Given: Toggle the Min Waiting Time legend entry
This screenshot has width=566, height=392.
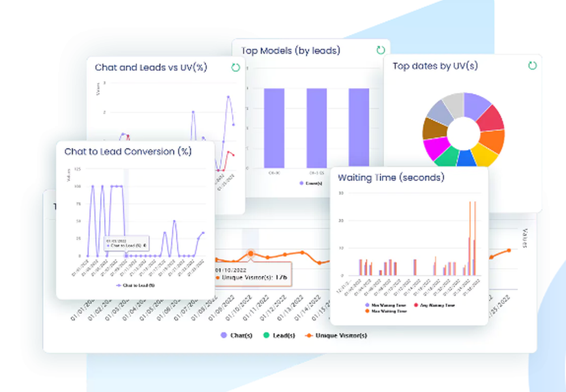Looking at the screenshot, I should pyautogui.click(x=385, y=305).
